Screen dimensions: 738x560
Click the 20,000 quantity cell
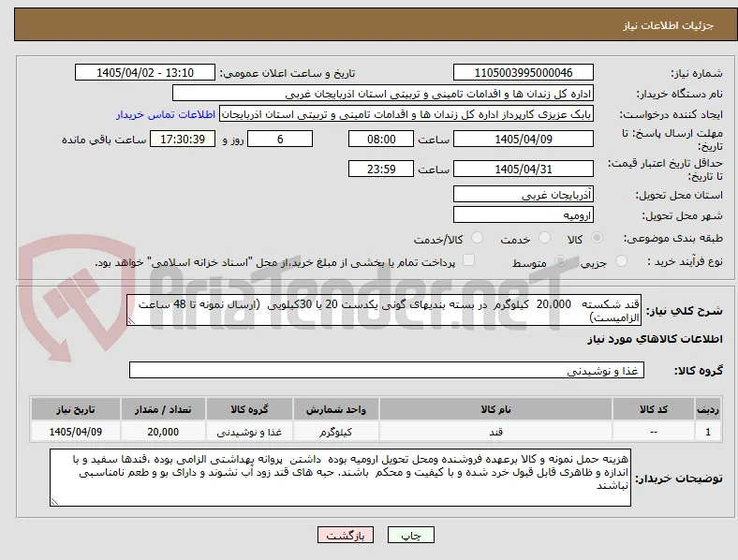pos(163,432)
